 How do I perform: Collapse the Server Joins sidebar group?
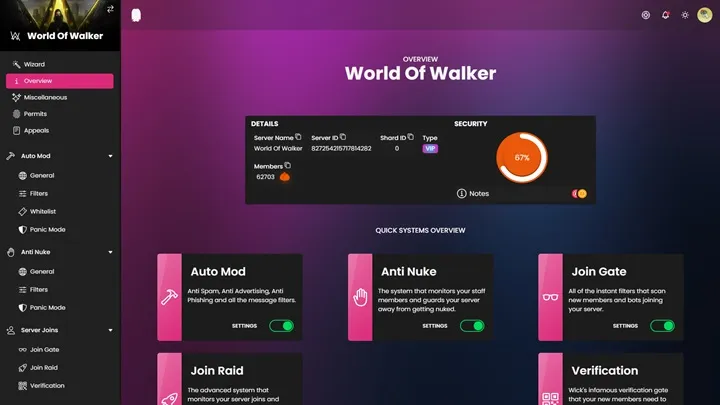click(109, 330)
